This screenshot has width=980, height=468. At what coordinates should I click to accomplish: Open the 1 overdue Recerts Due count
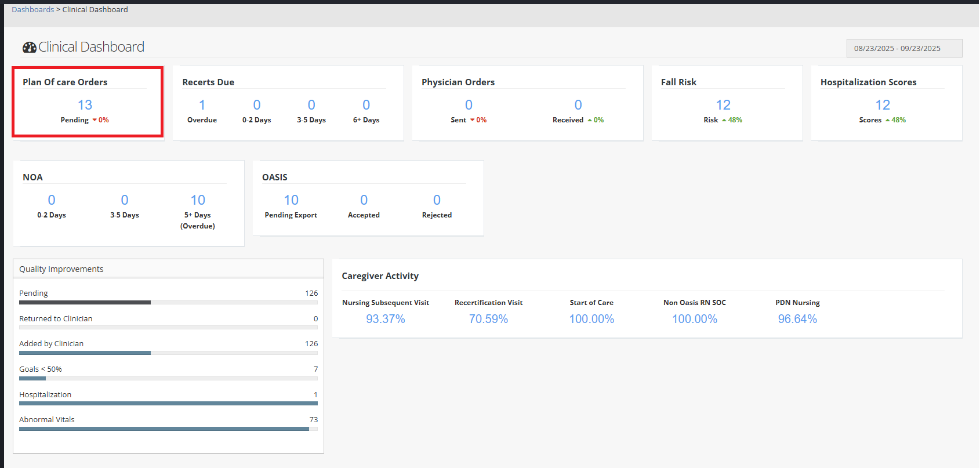tap(202, 105)
